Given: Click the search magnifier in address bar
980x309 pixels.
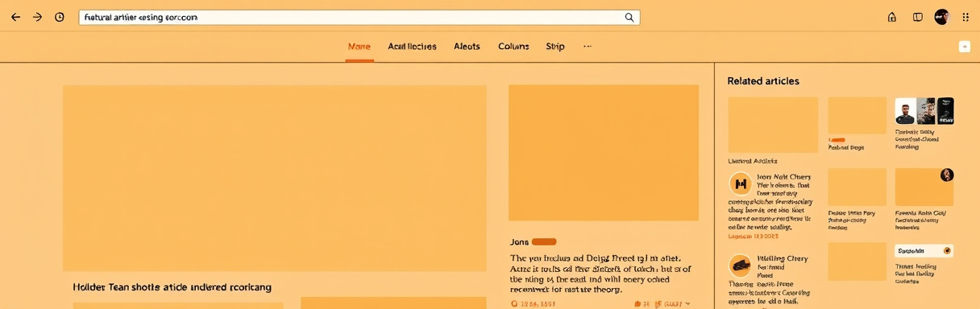Looking at the screenshot, I should pyautogui.click(x=629, y=17).
